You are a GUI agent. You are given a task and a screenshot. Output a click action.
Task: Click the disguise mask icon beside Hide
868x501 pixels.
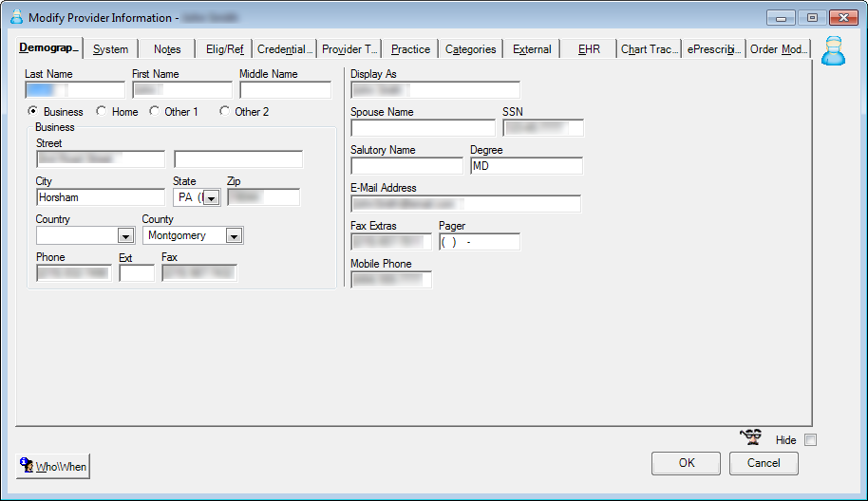pyautogui.click(x=752, y=437)
